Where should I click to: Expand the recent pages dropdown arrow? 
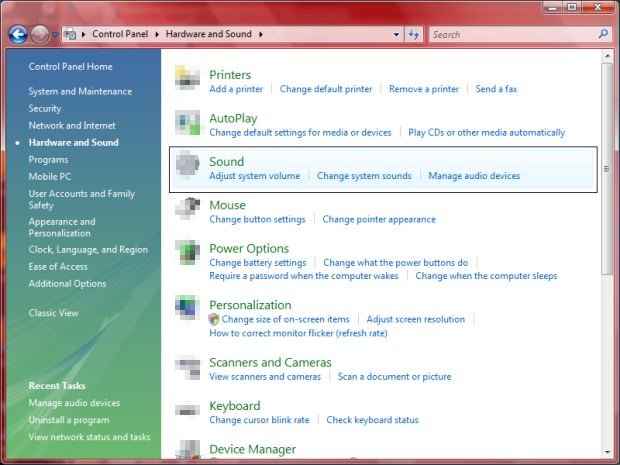(55, 34)
